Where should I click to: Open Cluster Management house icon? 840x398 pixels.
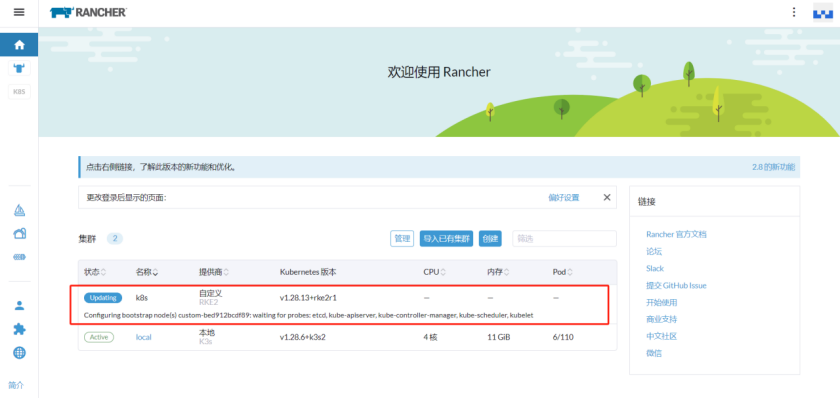(x=19, y=234)
